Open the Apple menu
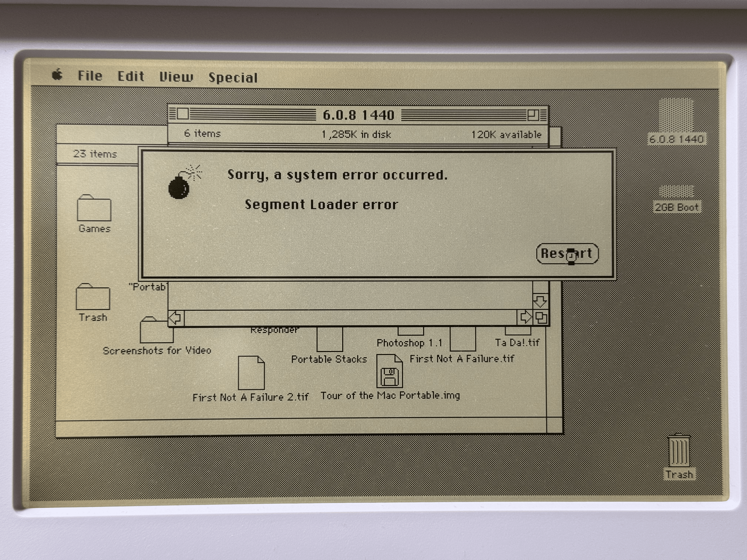This screenshot has width=747, height=560. tap(58, 75)
